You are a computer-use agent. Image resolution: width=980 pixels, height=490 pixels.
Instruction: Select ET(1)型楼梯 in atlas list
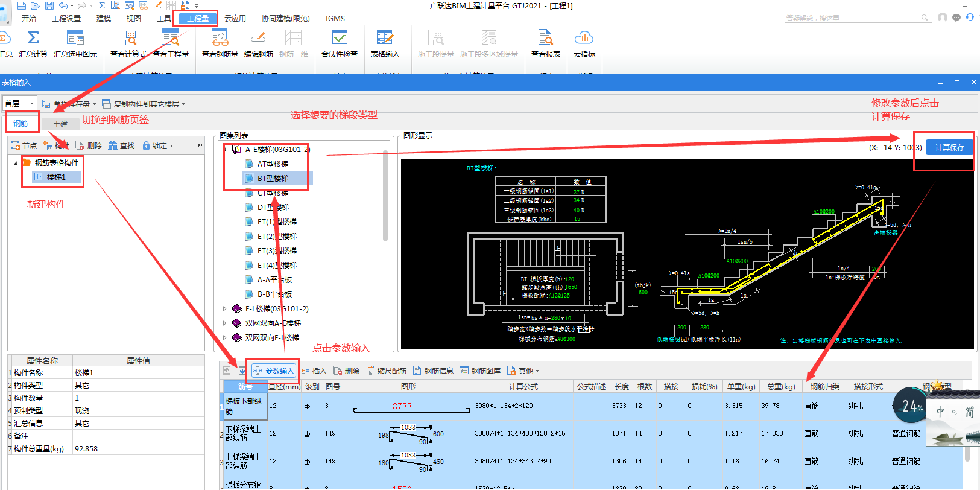[277, 221]
